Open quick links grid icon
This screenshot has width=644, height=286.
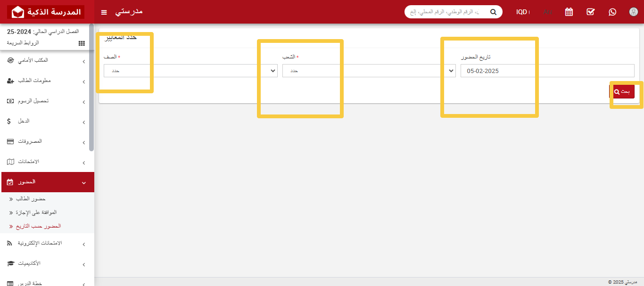82,43
